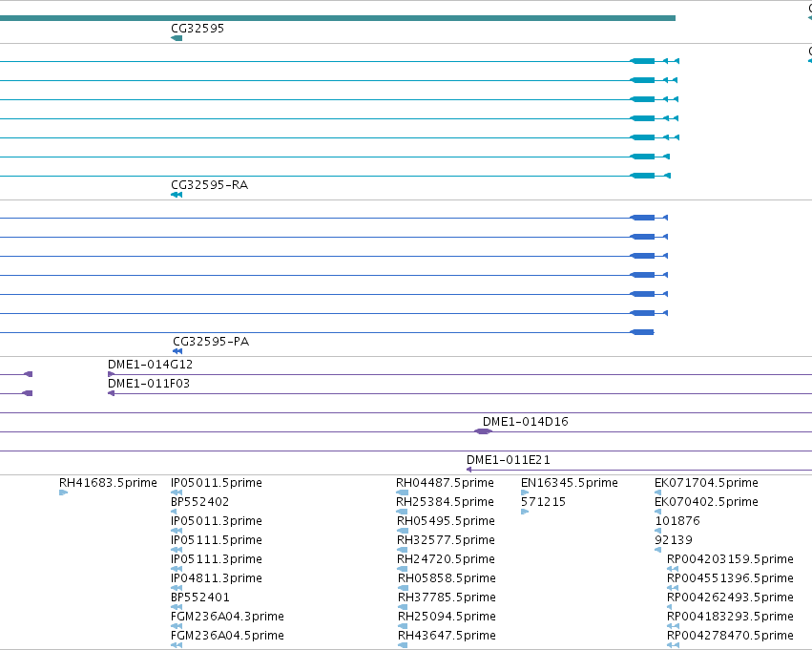Click the CG32595 gene label
The height and width of the screenshot is (650, 812).
coord(198,29)
